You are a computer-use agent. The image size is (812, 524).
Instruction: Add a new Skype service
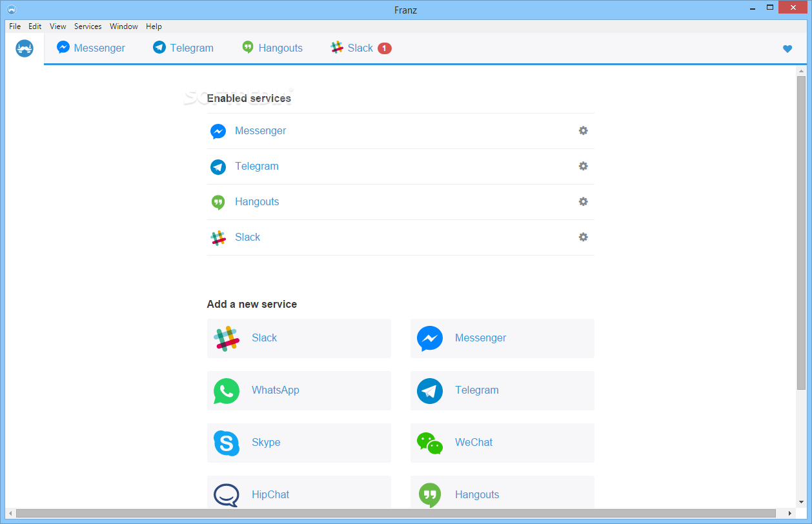299,443
